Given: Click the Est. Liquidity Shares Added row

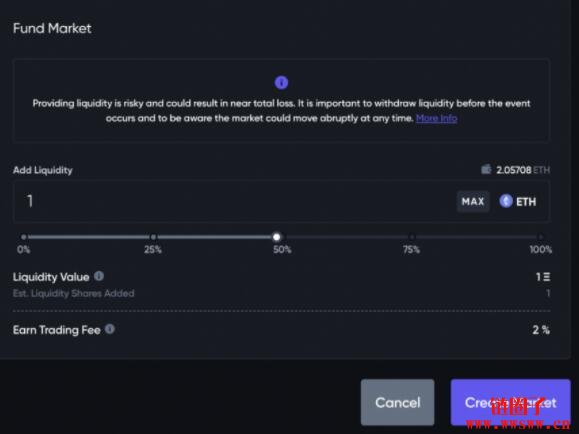Looking at the screenshot, I should point(281,293).
